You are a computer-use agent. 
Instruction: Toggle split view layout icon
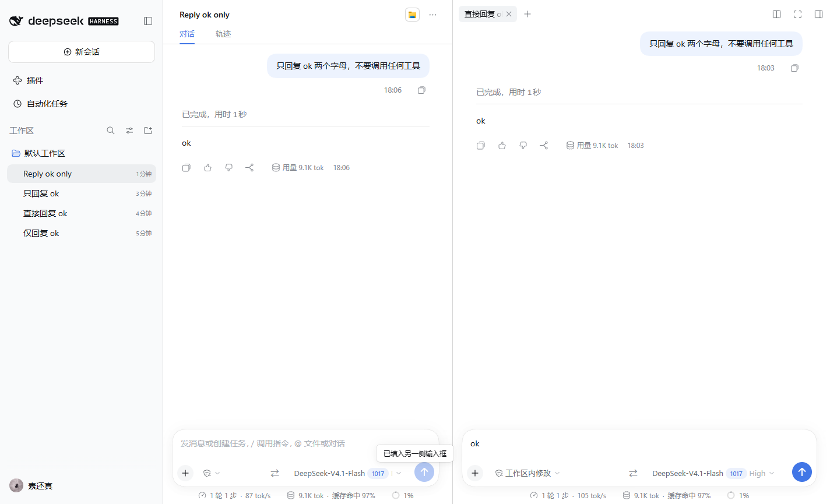click(776, 15)
